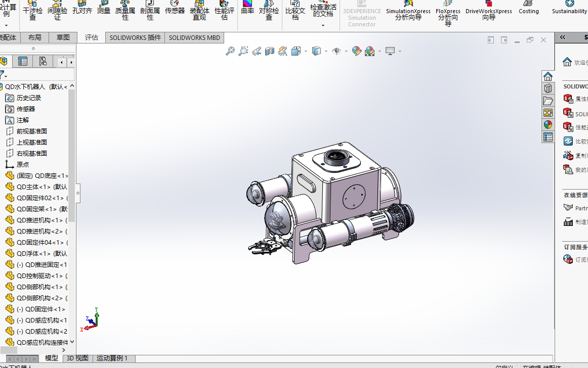Run the Curvature (曲率) display tool
Viewport: 588px width, 368px height.
tap(247, 8)
